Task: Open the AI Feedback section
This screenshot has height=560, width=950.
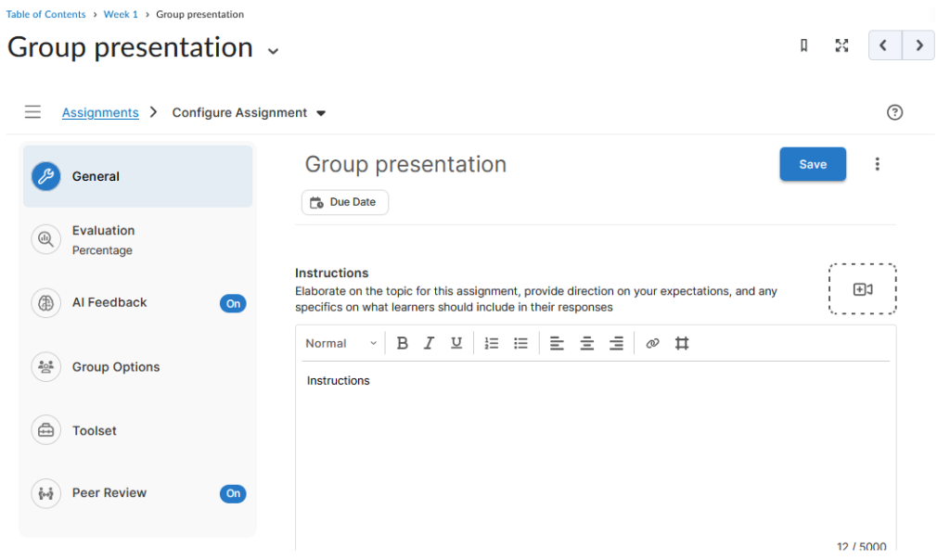Action: 137,302
